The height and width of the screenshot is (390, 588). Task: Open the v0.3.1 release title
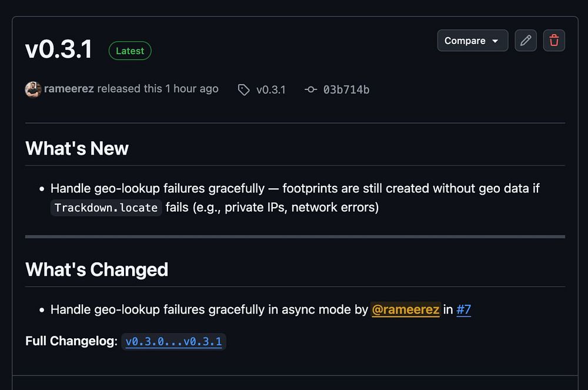coord(59,49)
